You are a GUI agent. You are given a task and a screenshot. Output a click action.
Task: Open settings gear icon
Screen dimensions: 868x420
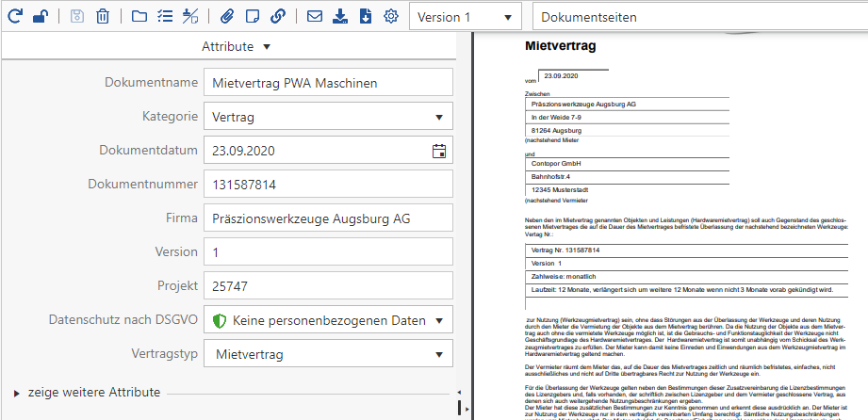[391, 17]
